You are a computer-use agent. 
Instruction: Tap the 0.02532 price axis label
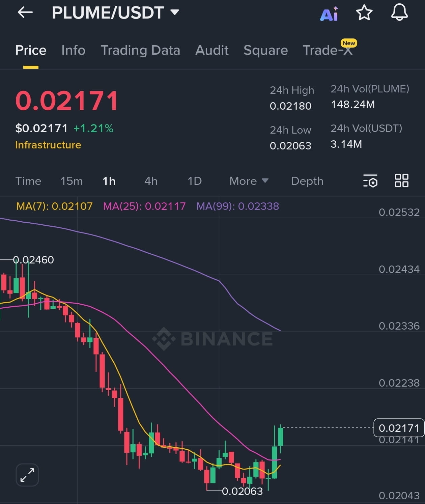click(x=399, y=212)
